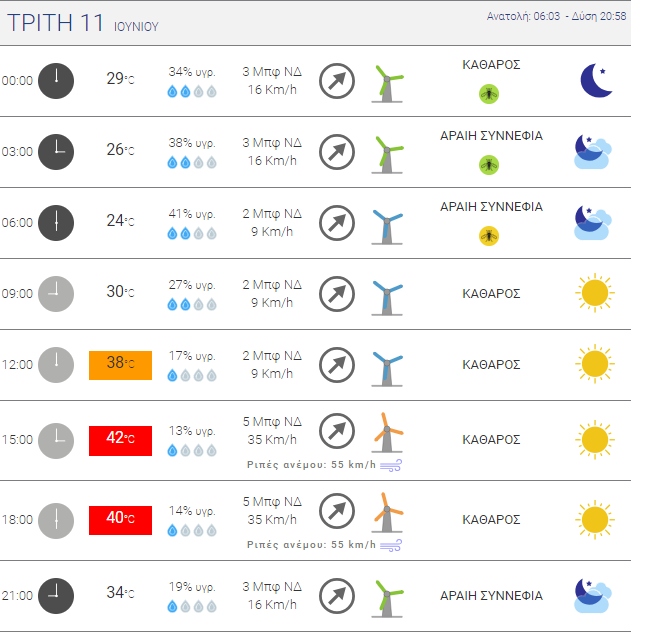Click the red 42°C temperature box
Image resolution: width=645 pixels, height=636 pixels.
(120, 440)
